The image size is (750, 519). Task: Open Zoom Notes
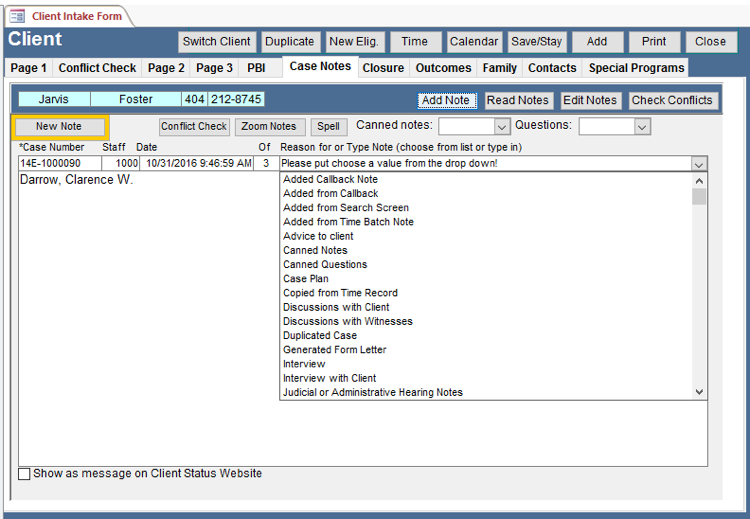pyautogui.click(x=269, y=127)
